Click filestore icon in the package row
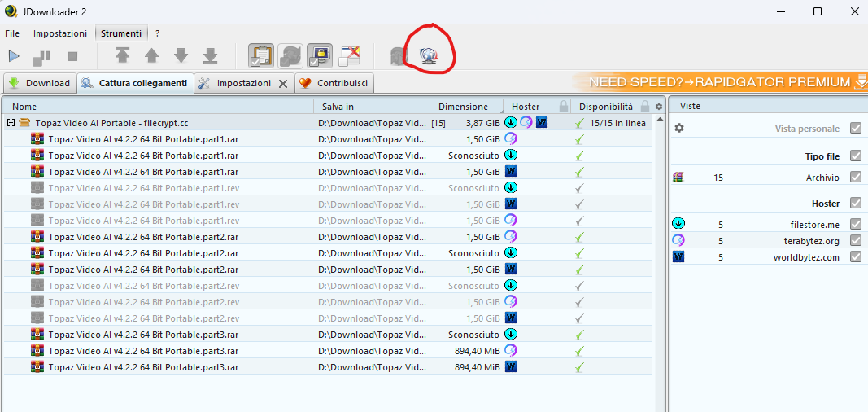868x412 pixels. (511, 122)
